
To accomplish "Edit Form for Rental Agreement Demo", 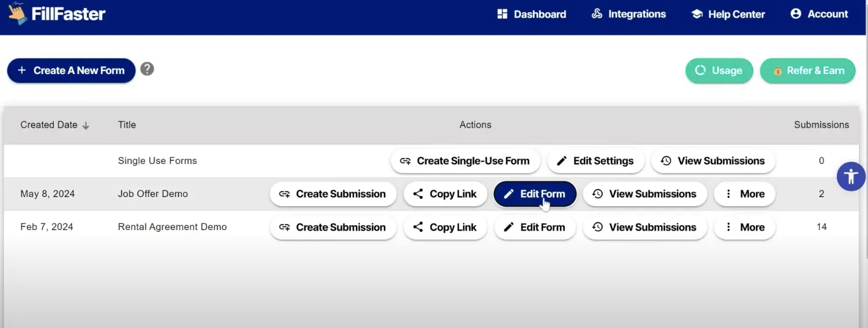I will [x=535, y=227].
